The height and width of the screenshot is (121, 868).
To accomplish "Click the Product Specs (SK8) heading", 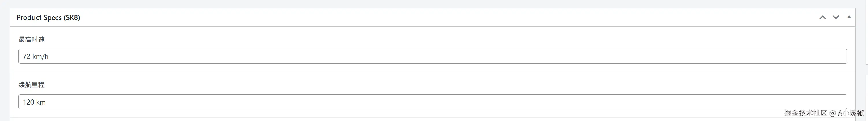I will pyautogui.click(x=48, y=17).
